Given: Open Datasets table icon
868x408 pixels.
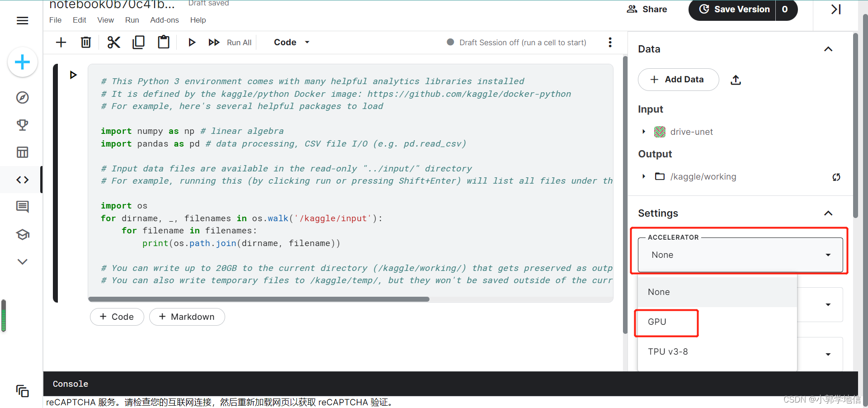Looking at the screenshot, I should pos(22,152).
